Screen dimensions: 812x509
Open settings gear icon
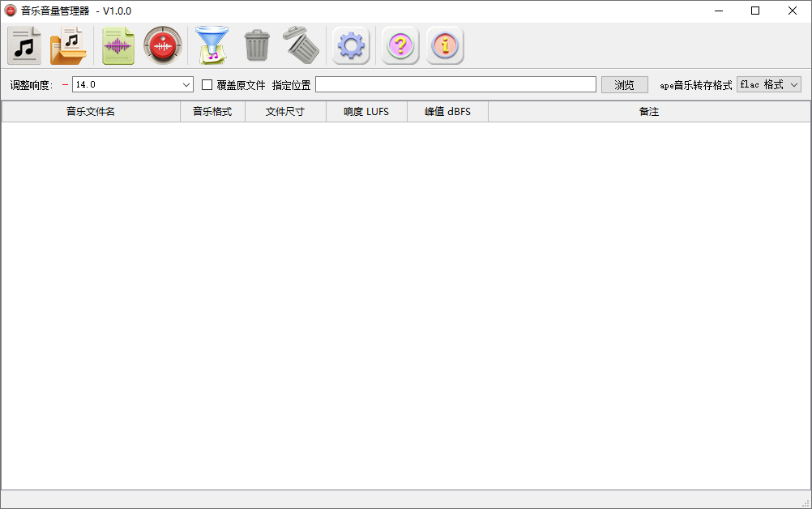click(x=351, y=45)
